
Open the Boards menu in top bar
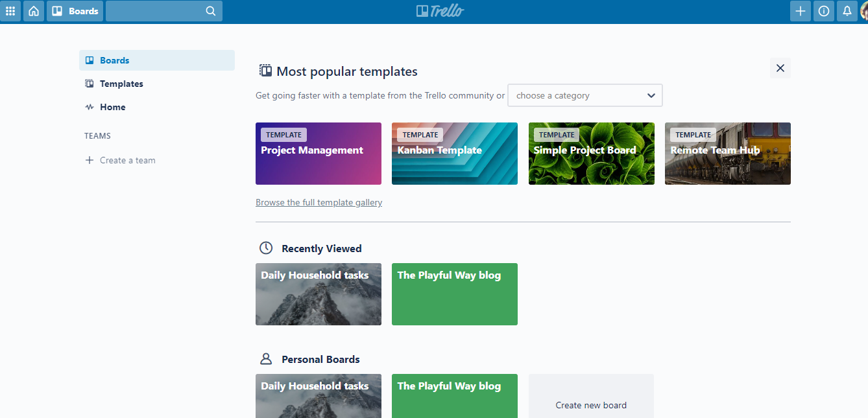[75, 11]
